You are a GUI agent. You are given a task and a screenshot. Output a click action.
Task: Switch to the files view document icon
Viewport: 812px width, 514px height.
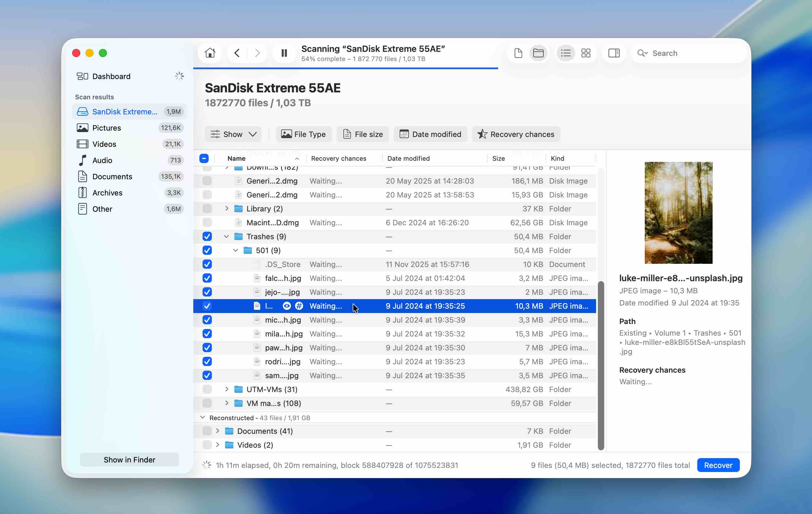[518, 53]
